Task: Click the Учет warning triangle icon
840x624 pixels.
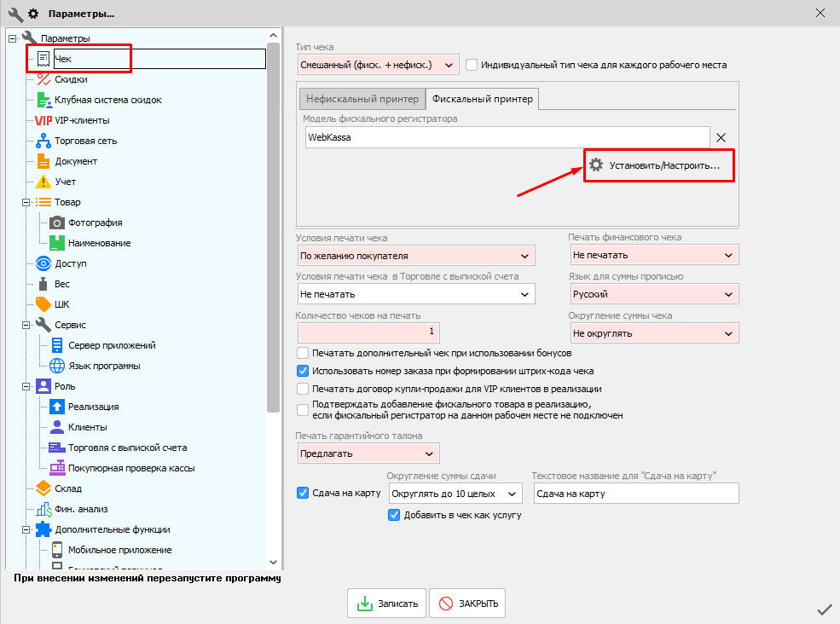Action: tap(43, 182)
